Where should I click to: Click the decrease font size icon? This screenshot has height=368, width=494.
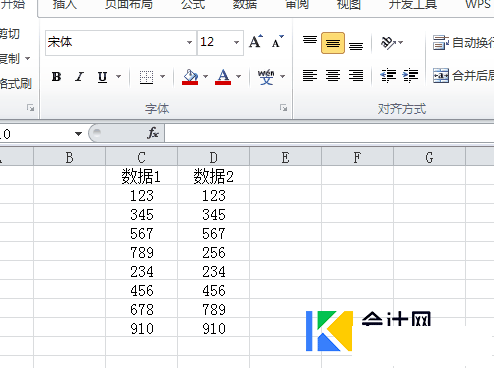(x=278, y=42)
